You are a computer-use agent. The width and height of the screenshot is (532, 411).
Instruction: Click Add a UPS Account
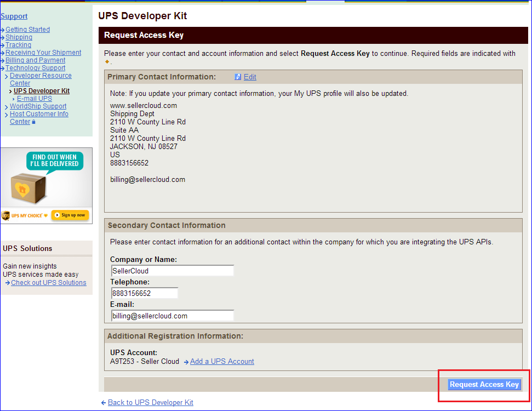click(x=222, y=362)
